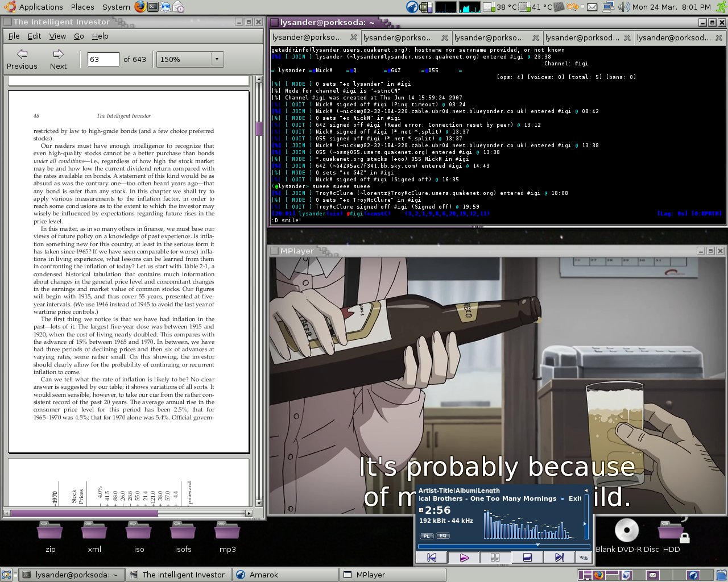Click the clock showing Mon 24 Mar

[671, 7]
